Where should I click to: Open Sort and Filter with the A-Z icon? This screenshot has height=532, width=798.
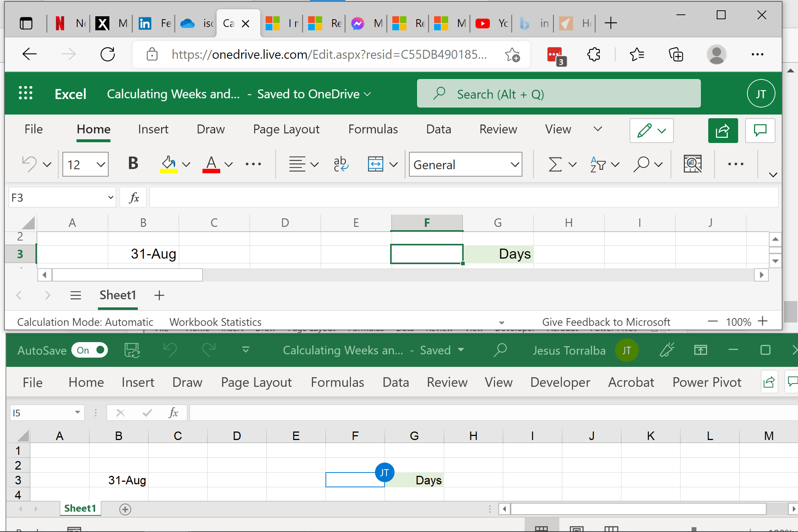598,164
